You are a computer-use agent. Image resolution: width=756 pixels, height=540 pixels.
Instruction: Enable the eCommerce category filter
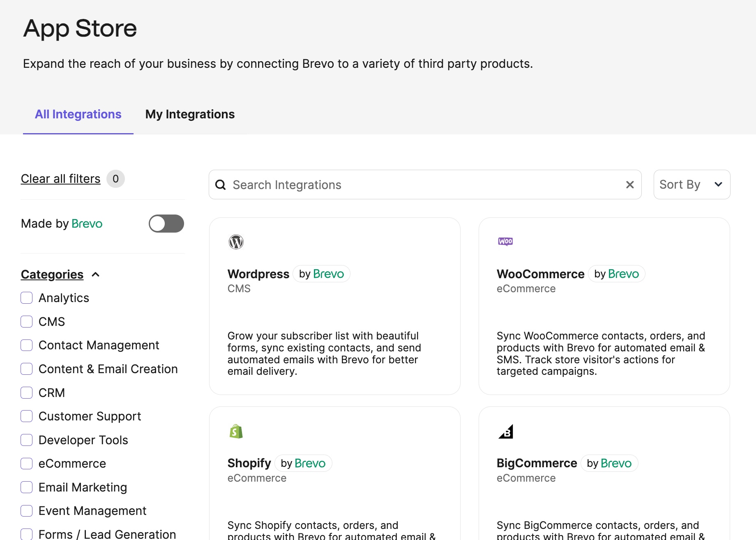tap(27, 464)
